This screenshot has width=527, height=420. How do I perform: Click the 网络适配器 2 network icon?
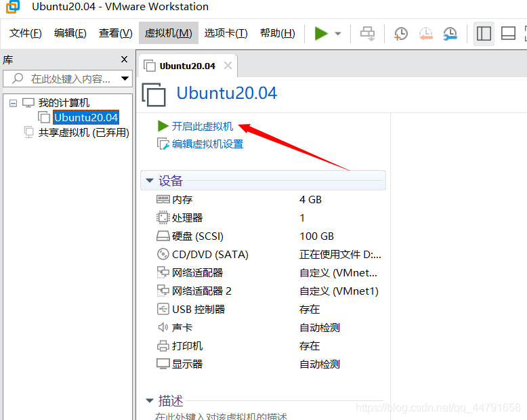pyautogui.click(x=163, y=291)
